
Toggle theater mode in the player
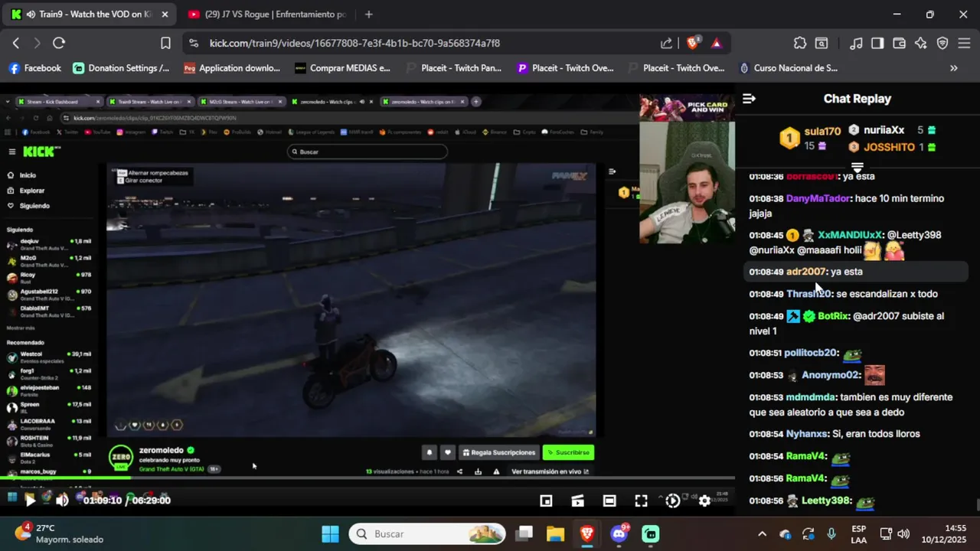tap(609, 500)
